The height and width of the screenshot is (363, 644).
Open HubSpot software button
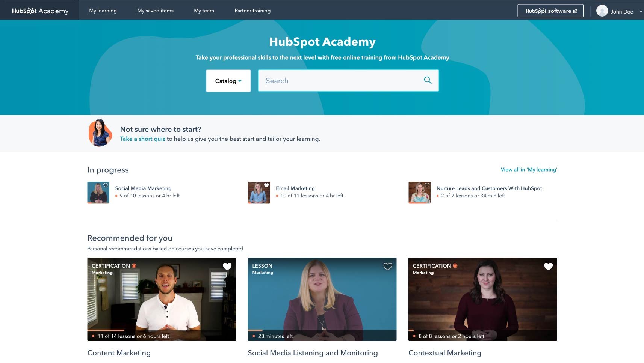pos(550,11)
